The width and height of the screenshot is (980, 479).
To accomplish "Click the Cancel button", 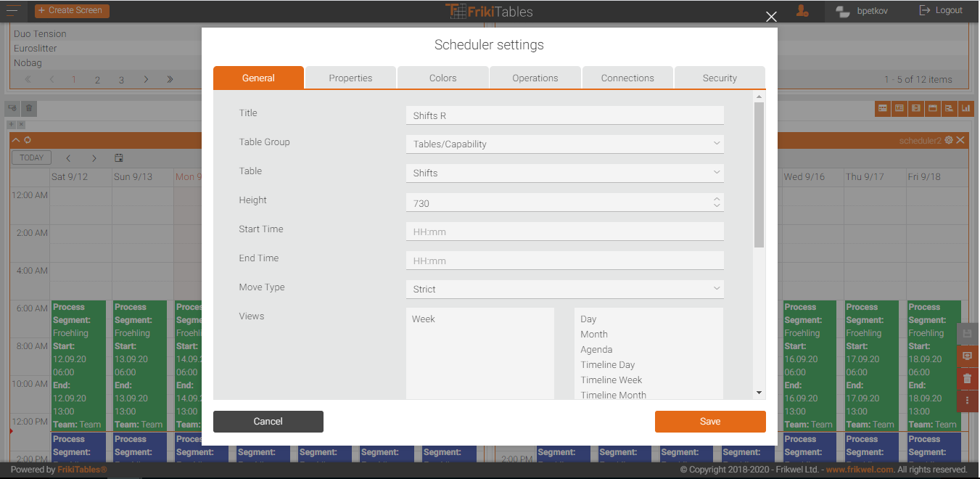I will (x=268, y=422).
